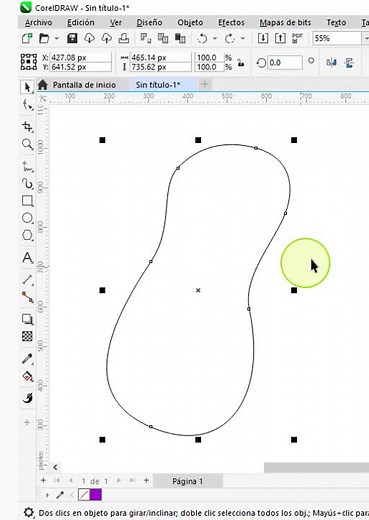Click the Open folder icon
369x520 pixels.
[44, 38]
